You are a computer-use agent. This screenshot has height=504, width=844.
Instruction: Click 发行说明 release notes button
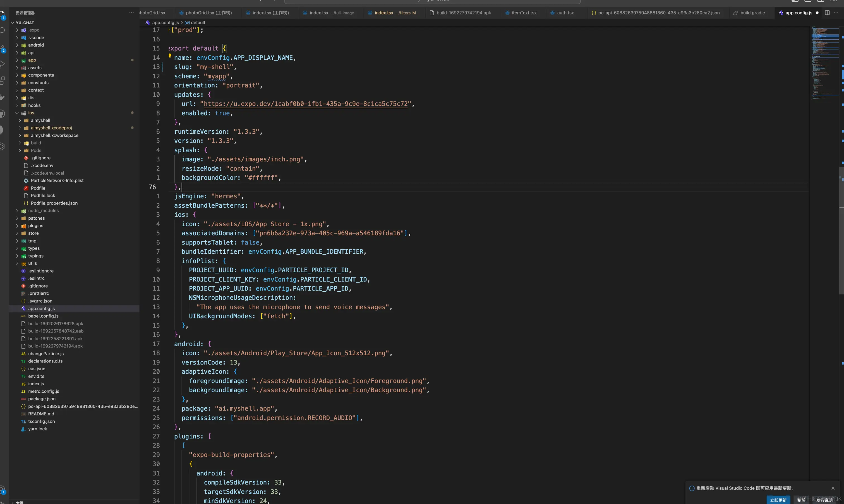coord(824,500)
